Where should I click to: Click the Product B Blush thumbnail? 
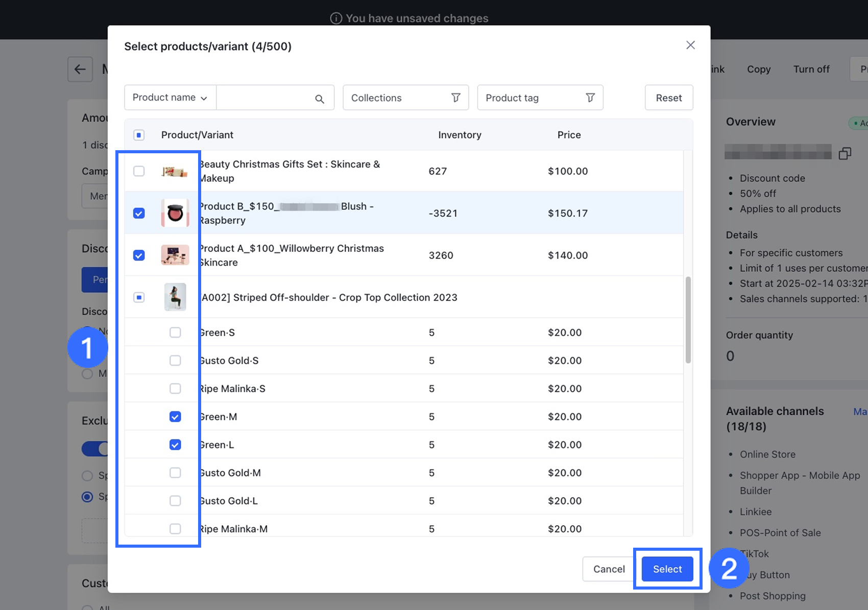pyautogui.click(x=175, y=213)
